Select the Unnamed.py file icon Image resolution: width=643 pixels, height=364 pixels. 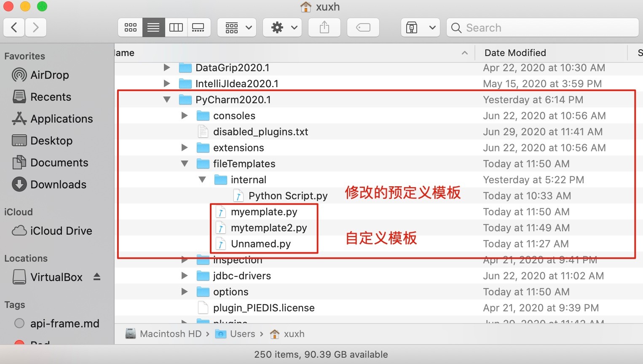[x=221, y=244]
